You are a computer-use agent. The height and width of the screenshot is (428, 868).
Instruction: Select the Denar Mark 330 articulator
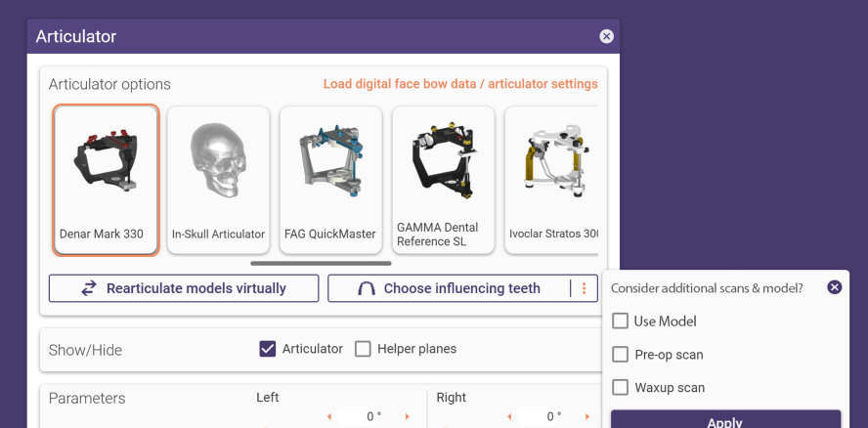106,180
